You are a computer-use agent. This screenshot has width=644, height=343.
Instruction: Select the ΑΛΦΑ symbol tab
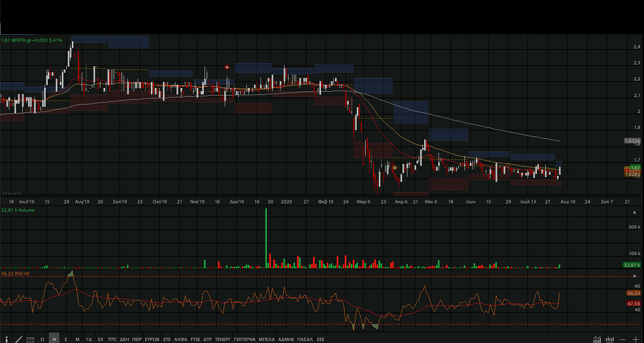(181, 339)
